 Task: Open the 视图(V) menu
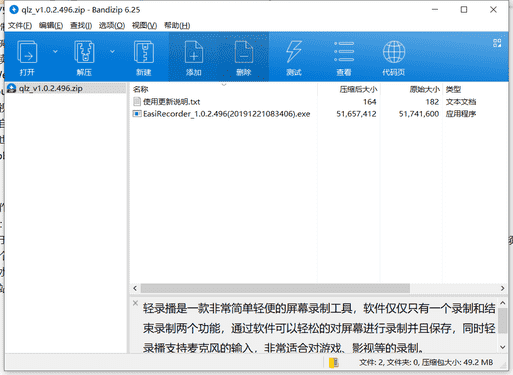click(x=144, y=26)
